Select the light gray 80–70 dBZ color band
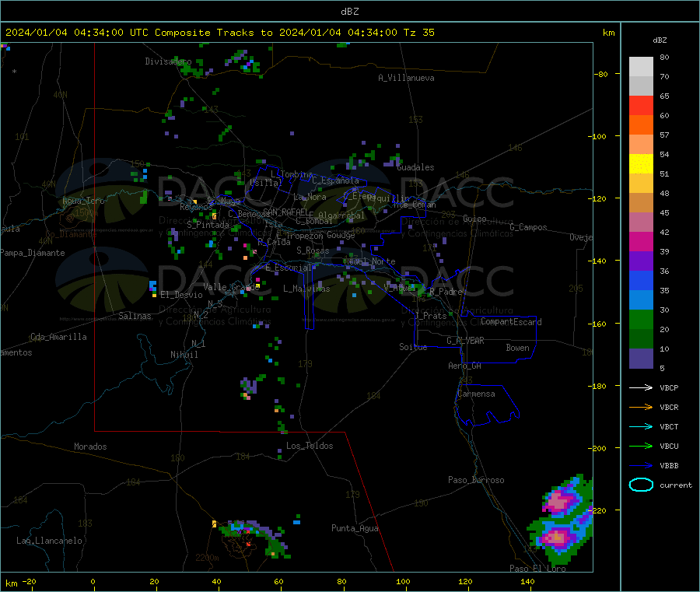 pos(641,67)
